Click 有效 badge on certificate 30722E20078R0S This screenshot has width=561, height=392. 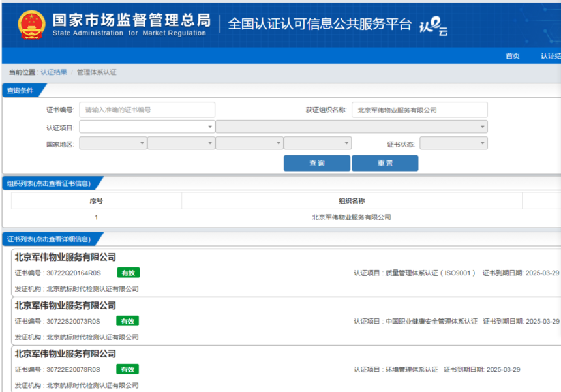tap(128, 369)
